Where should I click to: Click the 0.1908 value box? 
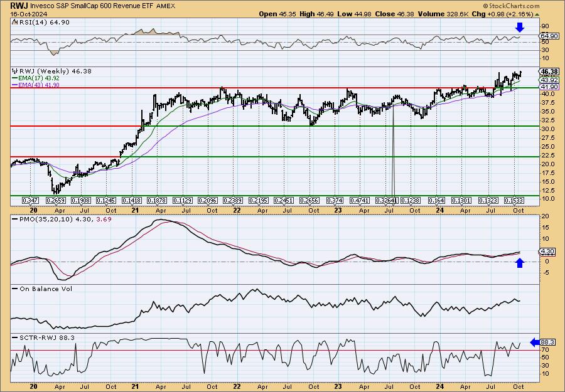click(x=81, y=200)
